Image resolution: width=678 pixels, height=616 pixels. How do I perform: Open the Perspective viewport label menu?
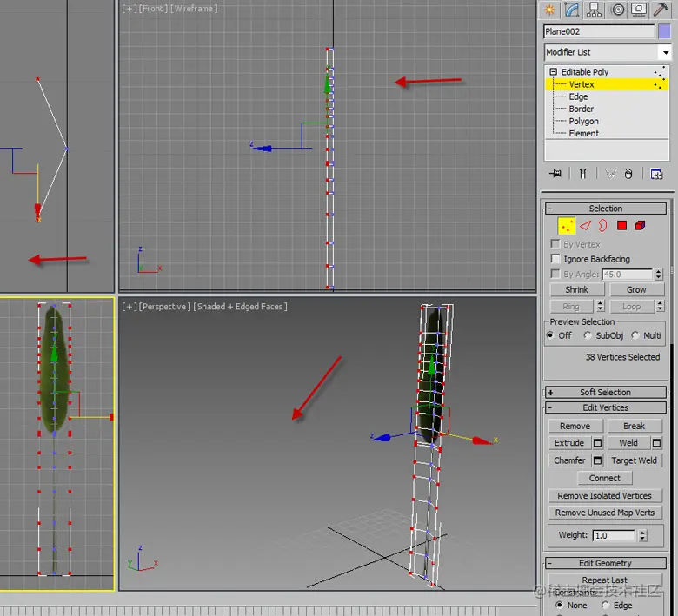[165, 307]
